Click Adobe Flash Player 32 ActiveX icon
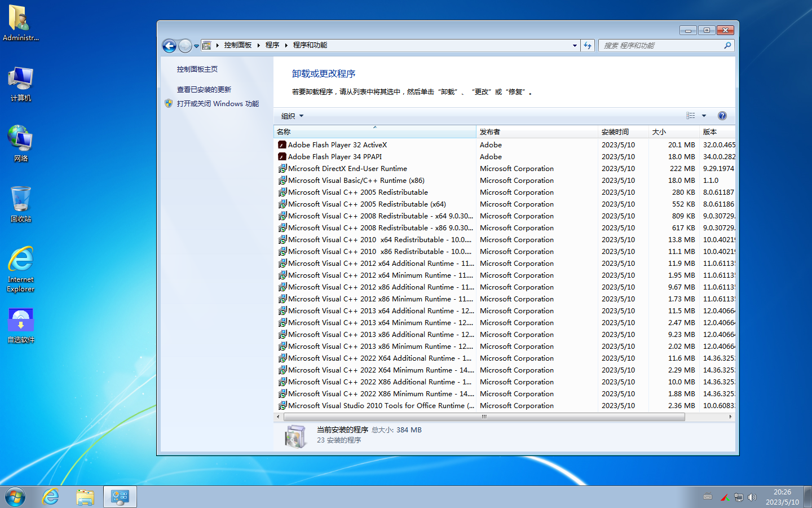812x508 pixels. coord(283,145)
